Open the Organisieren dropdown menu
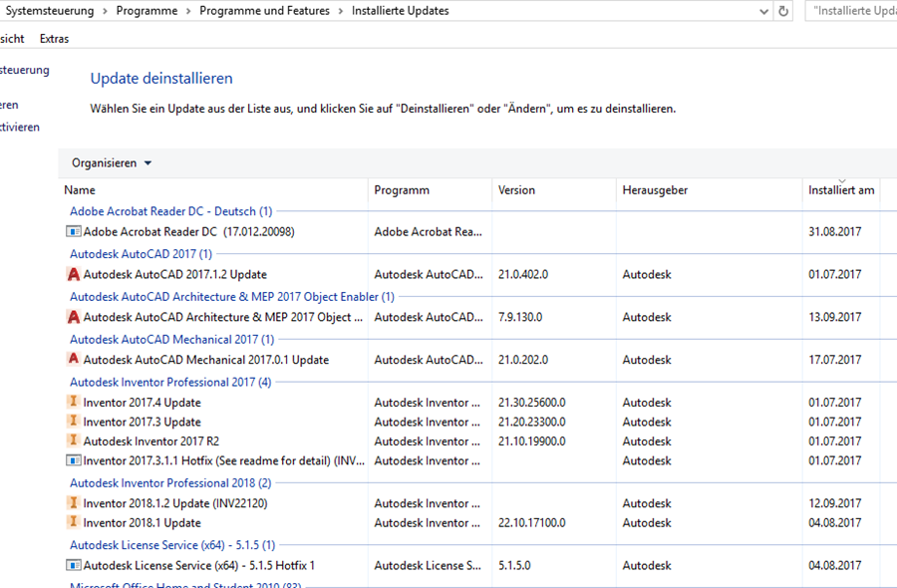Screen dimensions: 897x588 [112, 163]
